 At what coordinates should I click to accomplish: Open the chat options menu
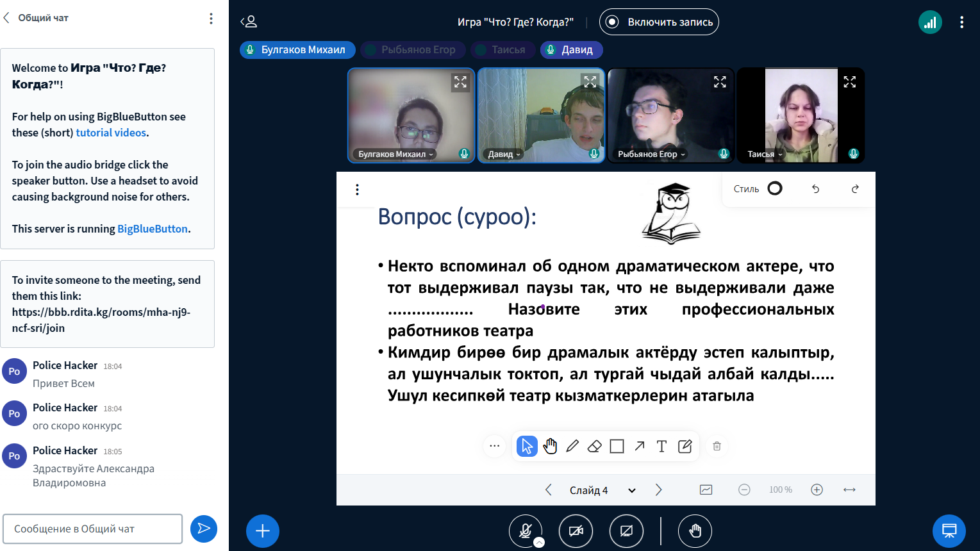[x=211, y=19]
